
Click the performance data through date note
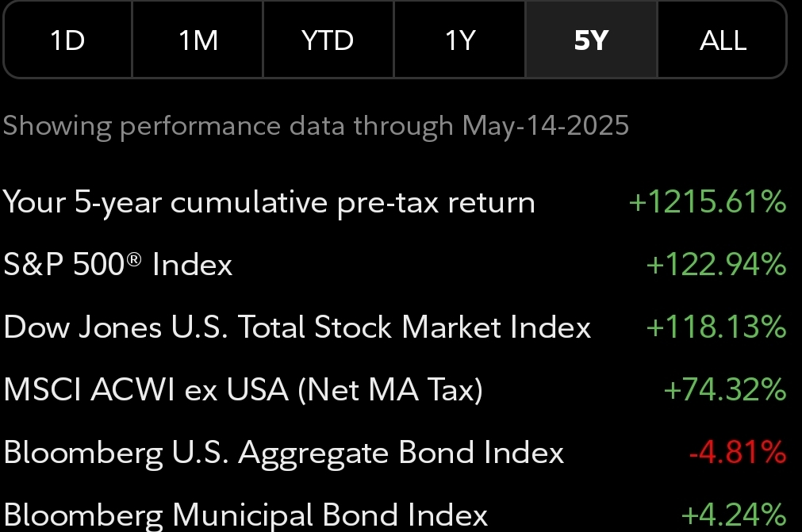coord(316,125)
